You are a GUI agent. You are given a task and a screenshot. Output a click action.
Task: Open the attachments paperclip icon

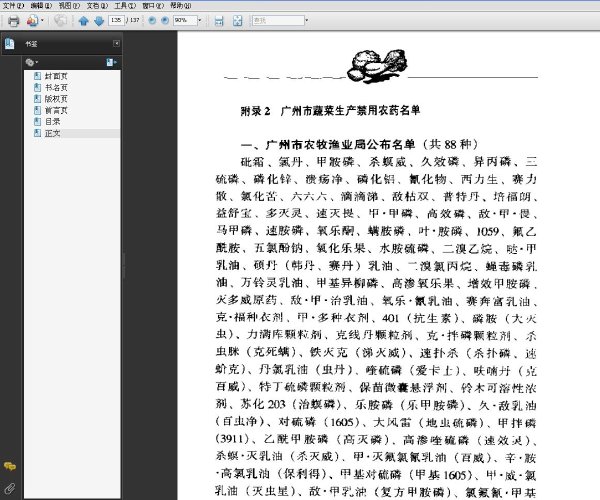point(10,488)
